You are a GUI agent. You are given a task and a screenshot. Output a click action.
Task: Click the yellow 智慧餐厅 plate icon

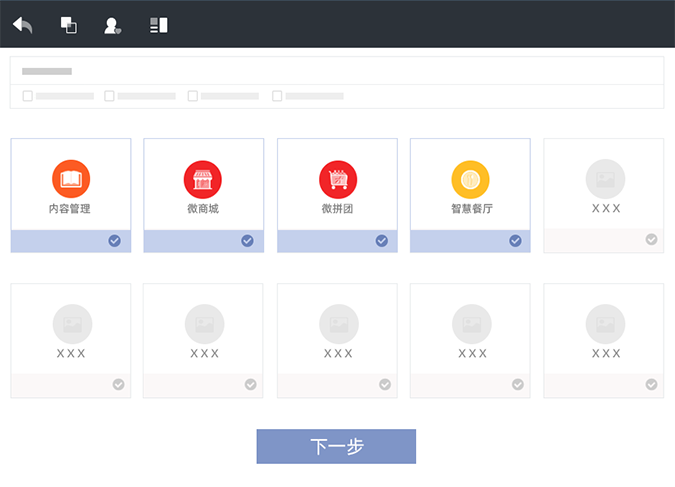[470, 179]
